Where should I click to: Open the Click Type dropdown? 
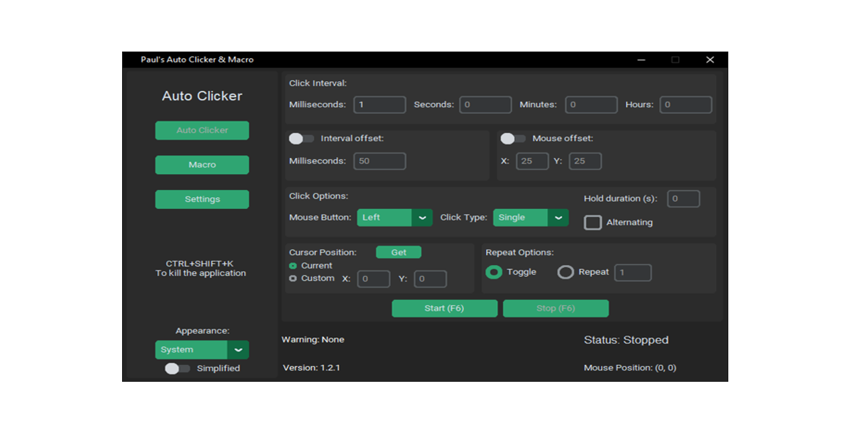tap(530, 217)
